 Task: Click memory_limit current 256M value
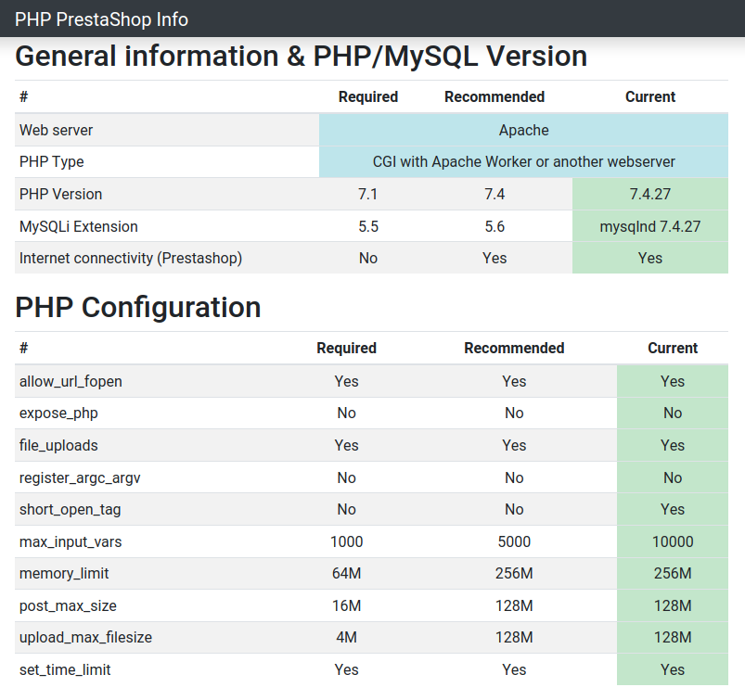coord(673,574)
